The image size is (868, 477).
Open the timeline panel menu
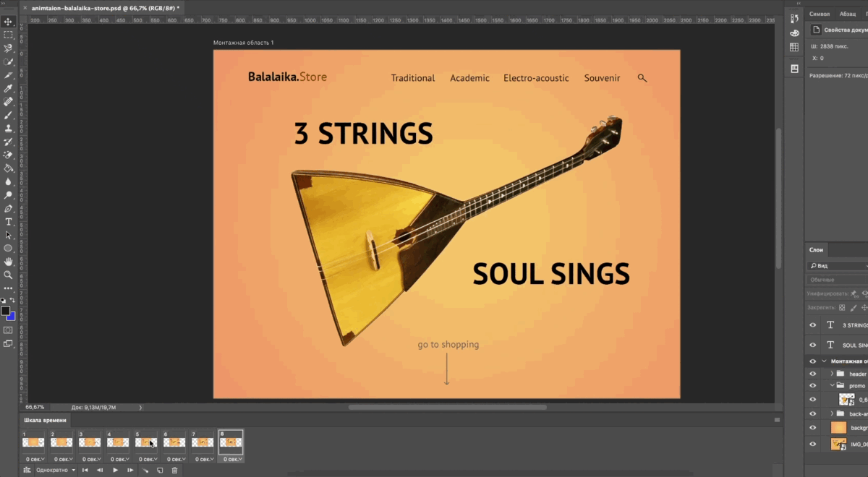pyautogui.click(x=778, y=420)
